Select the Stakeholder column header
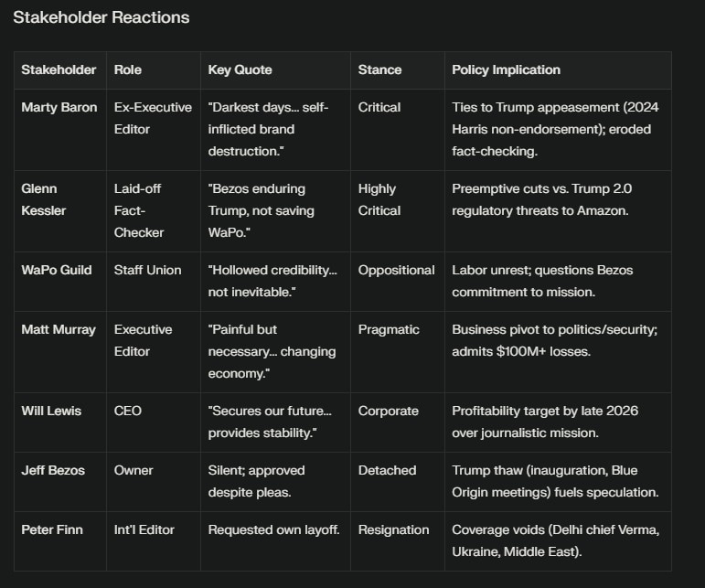 (59, 69)
